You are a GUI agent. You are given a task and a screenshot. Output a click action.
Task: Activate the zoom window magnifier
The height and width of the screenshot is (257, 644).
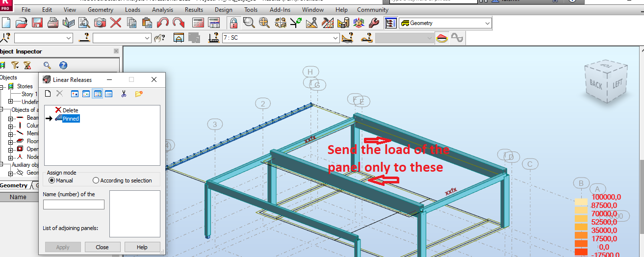(249, 23)
